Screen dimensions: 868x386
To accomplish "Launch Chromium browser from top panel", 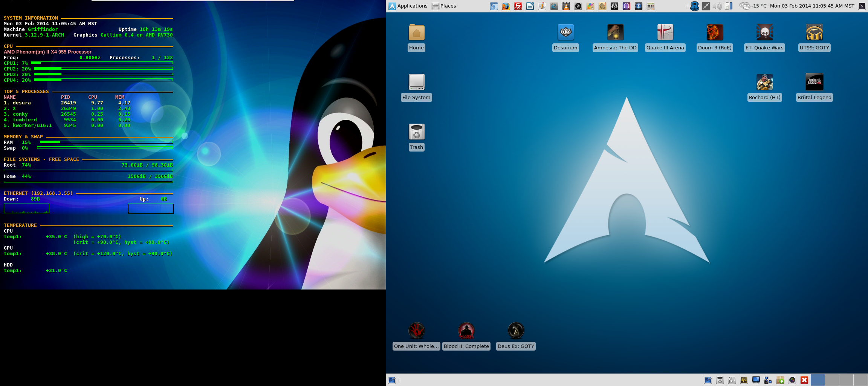I will click(x=494, y=6).
